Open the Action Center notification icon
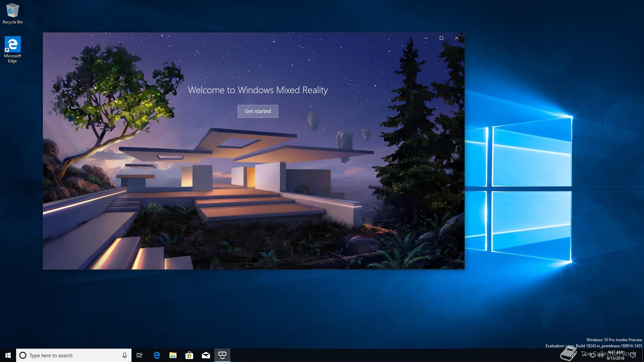 coord(633,355)
